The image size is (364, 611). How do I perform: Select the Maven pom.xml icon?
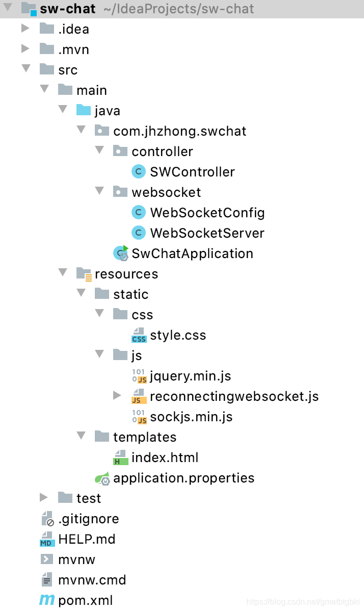pos(47,600)
